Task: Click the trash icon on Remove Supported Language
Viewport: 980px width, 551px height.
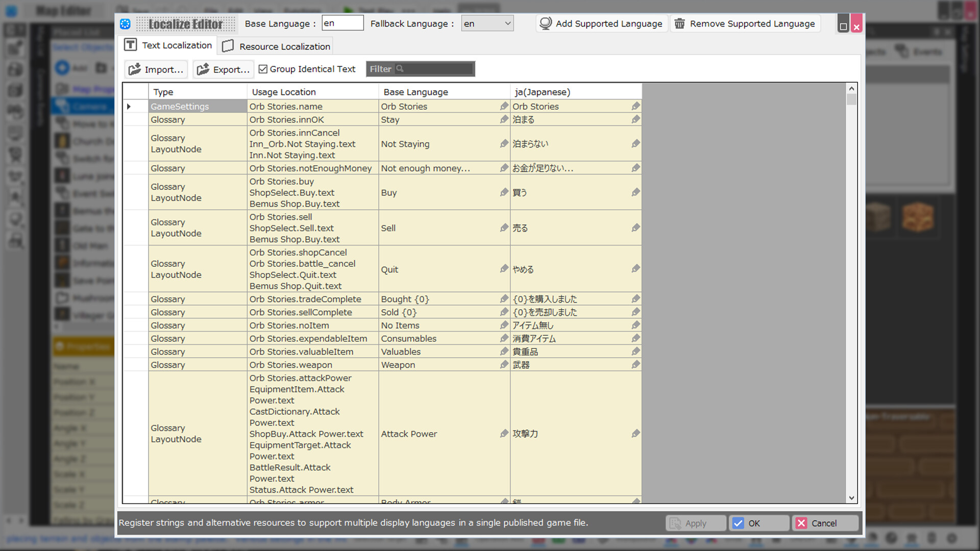Action: (680, 23)
